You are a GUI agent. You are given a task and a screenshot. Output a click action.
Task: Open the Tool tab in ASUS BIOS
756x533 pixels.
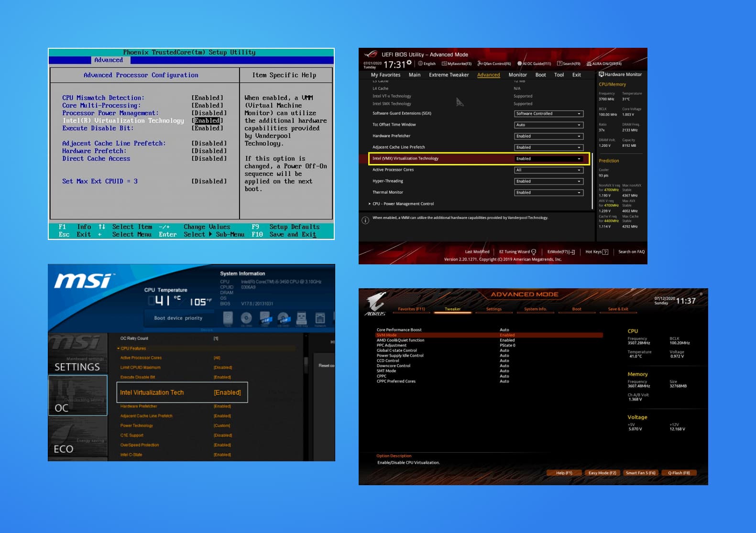point(559,75)
